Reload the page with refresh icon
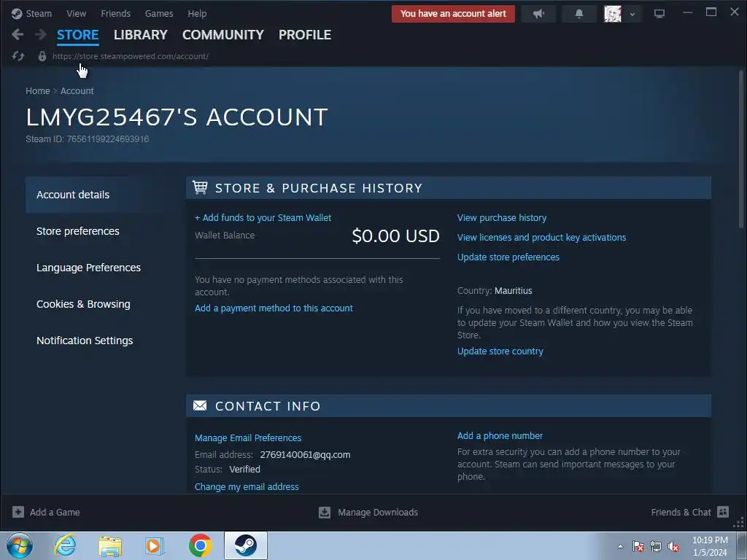Image resolution: width=747 pixels, height=560 pixels. pos(18,56)
